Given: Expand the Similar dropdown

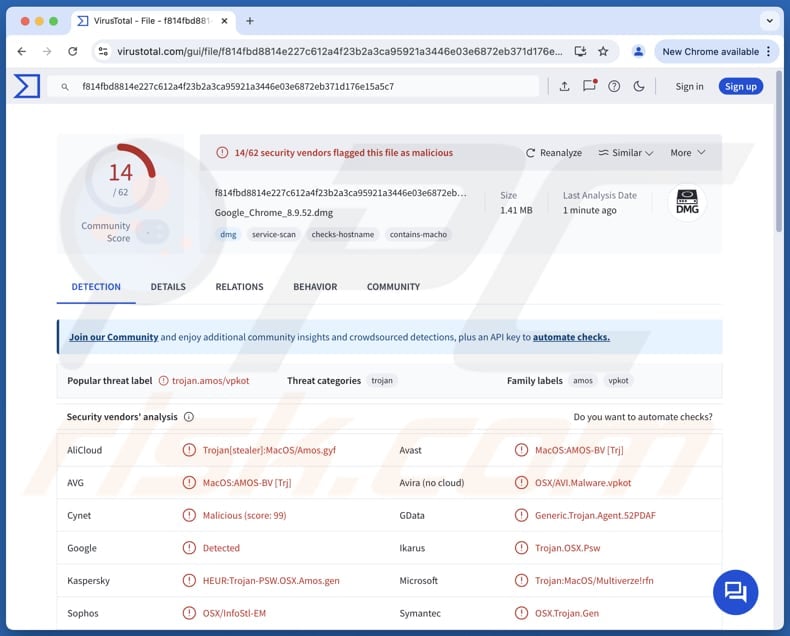Looking at the screenshot, I should point(625,153).
